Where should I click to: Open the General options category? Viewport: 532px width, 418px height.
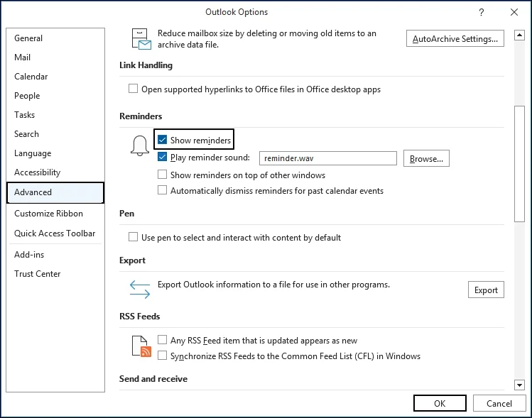pos(55,38)
